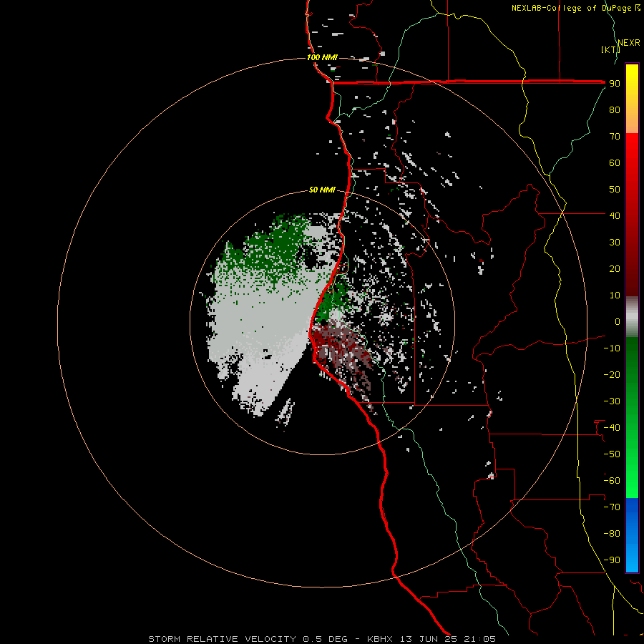
Task: Click the blue bottom segment of the color bar
Action: 632,535
